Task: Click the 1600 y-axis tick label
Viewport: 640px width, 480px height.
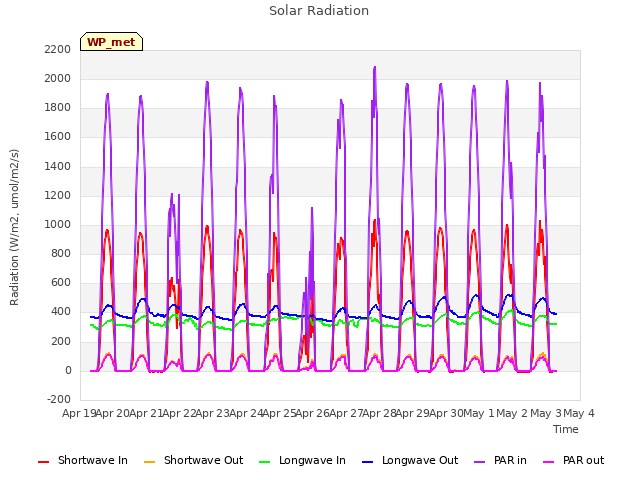Action: point(58,137)
